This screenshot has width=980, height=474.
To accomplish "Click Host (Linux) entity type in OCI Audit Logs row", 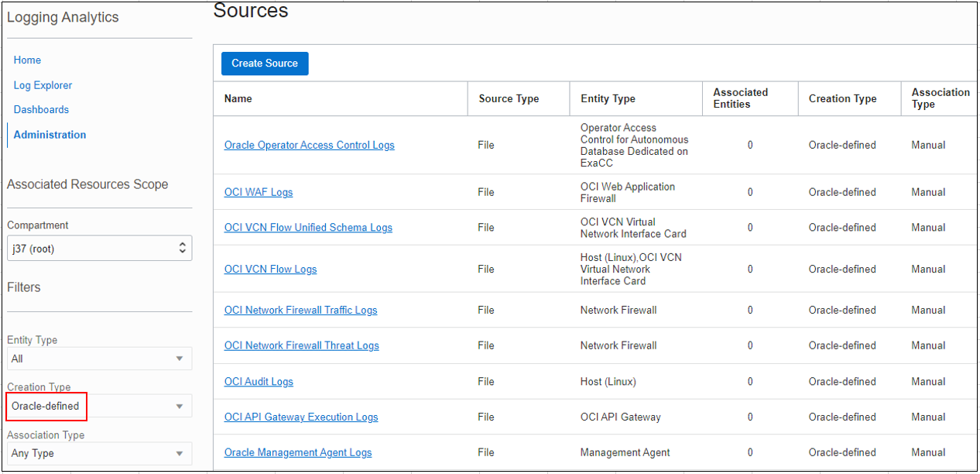I will coord(608,382).
